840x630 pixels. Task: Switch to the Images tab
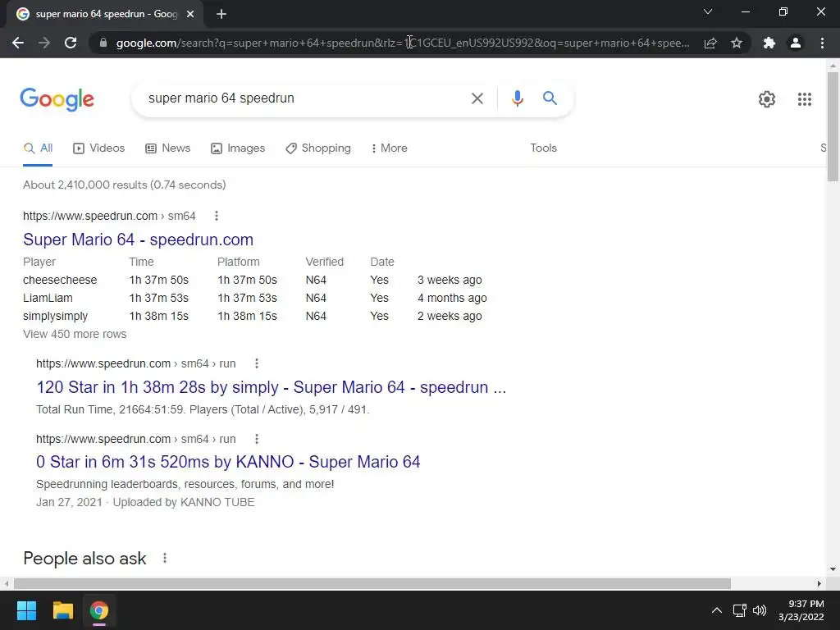pyautogui.click(x=238, y=148)
